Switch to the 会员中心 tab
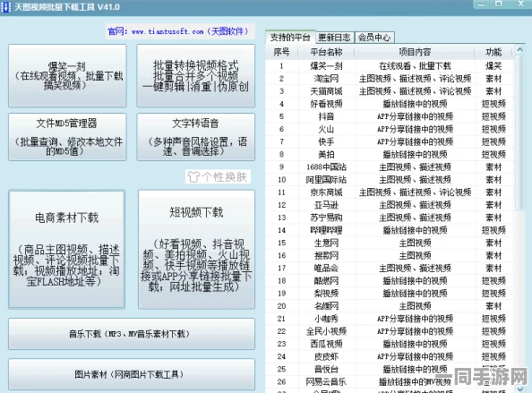This screenshot has height=393, width=532. point(374,38)
